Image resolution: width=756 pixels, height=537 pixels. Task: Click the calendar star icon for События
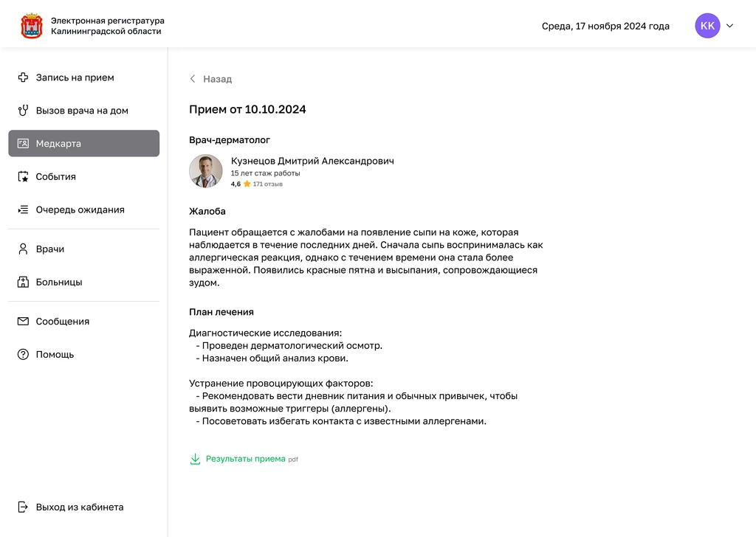pyautogui.click(x=23, y=177)
